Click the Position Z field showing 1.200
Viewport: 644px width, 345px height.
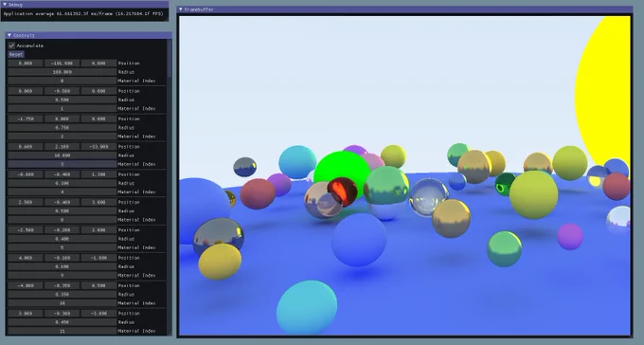point(98,174)
